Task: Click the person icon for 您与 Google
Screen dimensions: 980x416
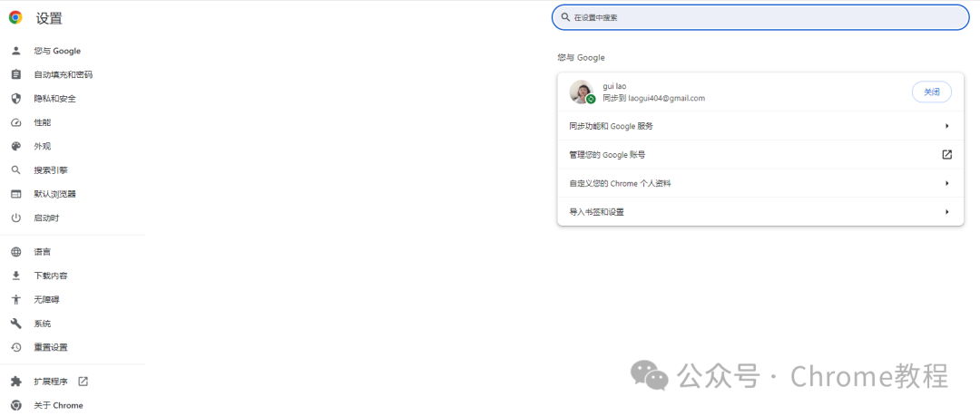Action: (16, 52)
